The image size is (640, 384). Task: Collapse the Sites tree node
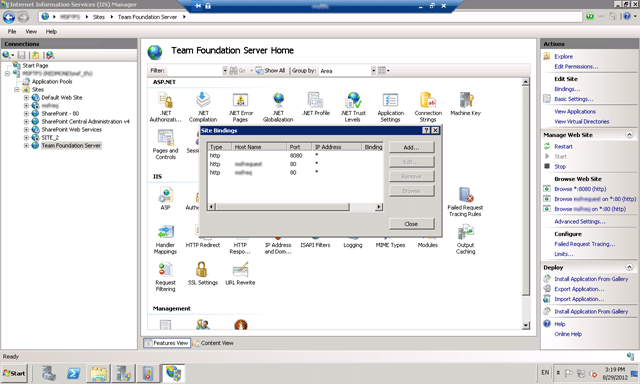pyautogui.click(x=17, y=89)
